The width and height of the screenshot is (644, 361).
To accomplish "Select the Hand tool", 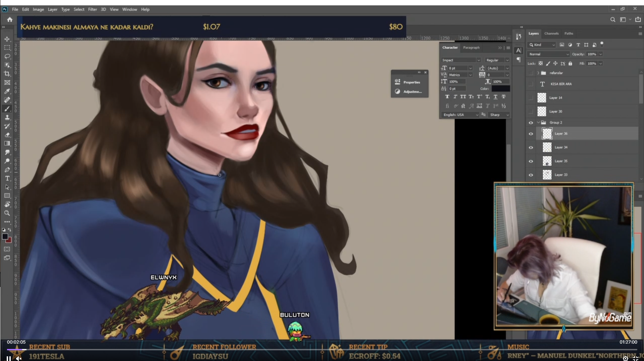I will (7, 204).
